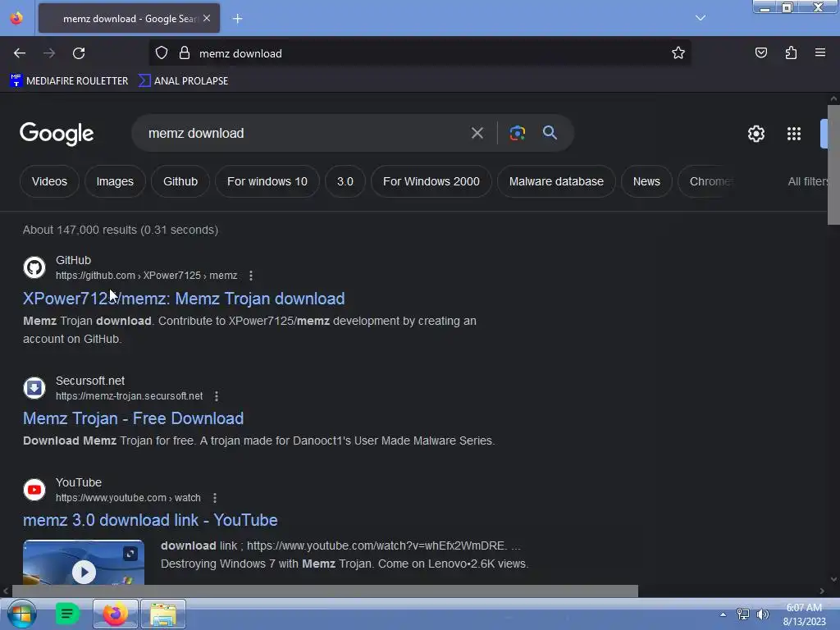Click the github.com XPower7125 memz URL
The width and height of the screenshot is (840, 630).
pos(146,276)
